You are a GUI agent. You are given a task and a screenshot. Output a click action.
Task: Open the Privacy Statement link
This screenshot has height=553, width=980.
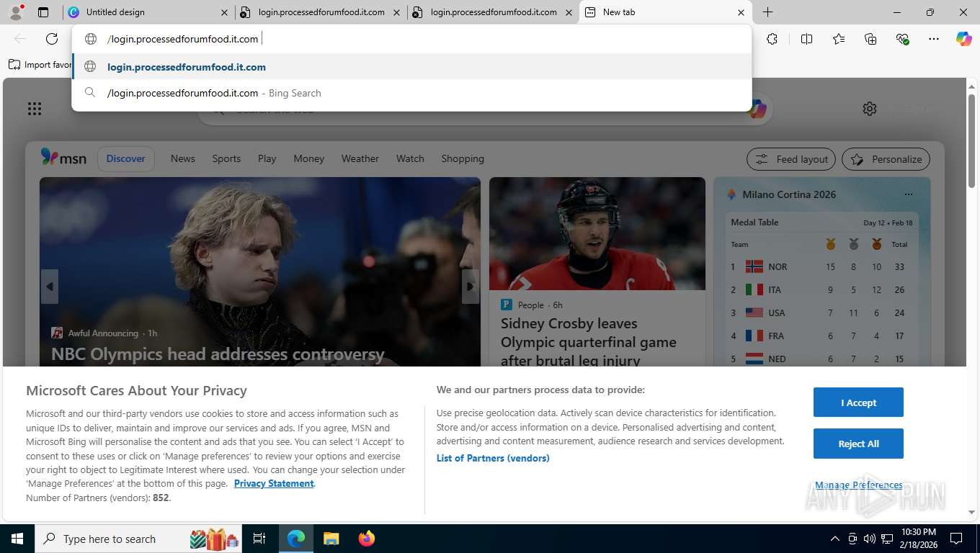tap(274, 483)
